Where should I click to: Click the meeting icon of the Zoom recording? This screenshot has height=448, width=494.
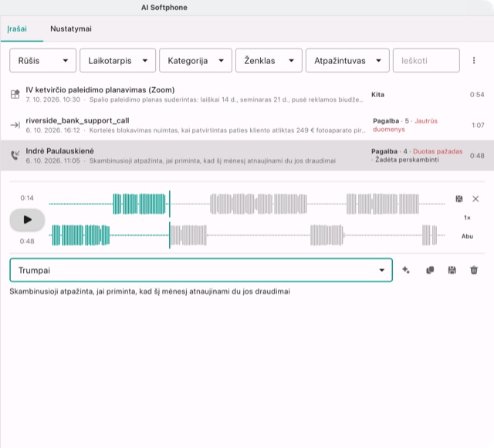(15, 94)
